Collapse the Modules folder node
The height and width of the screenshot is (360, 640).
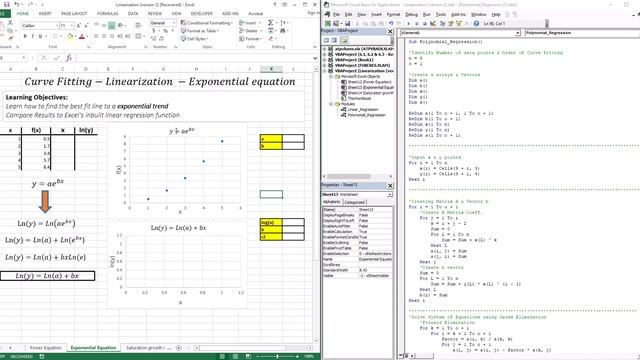pos(331,104)
